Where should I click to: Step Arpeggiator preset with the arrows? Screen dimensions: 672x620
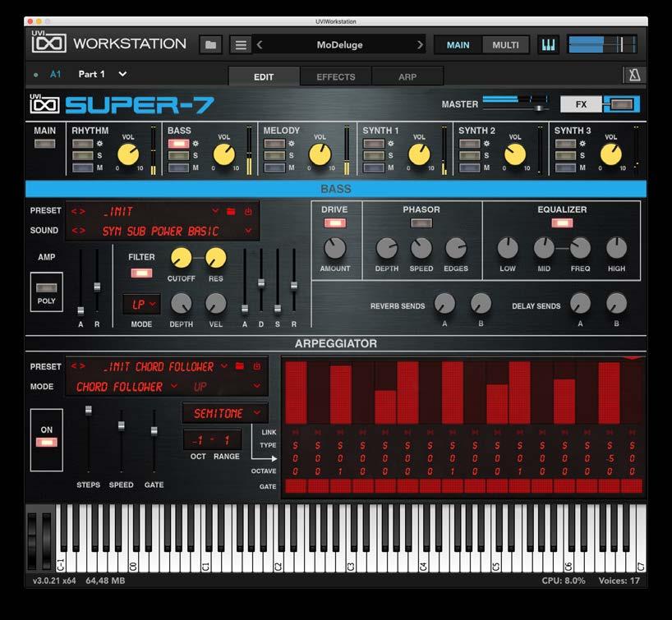click(78, 366)
